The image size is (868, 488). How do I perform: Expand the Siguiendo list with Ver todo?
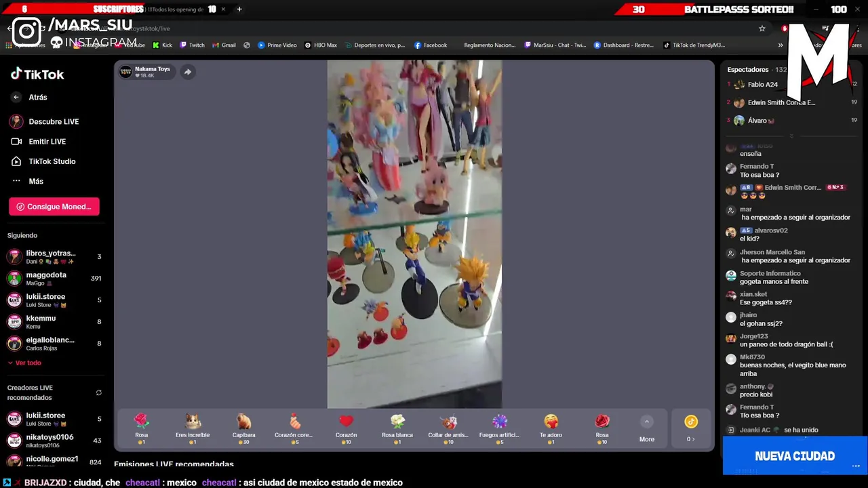pyautogui.click(x=24, y=363)
